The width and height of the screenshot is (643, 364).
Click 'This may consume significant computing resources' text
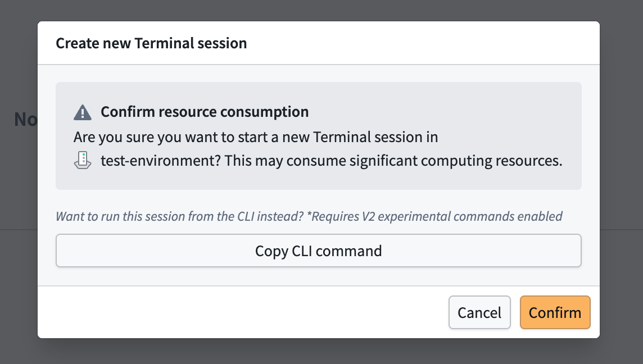(393, 160)
